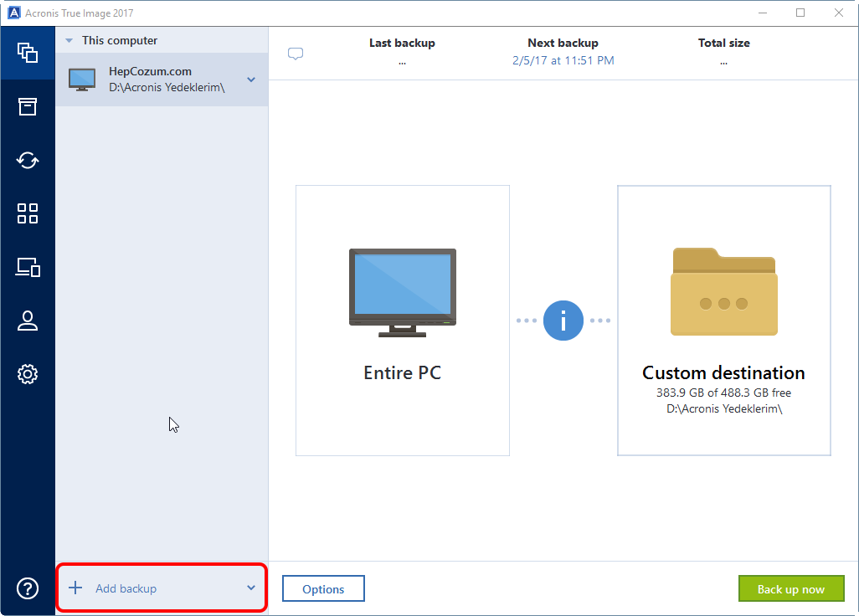Viewport: 859px width, 616px height.
Task: Maximize the Acronis True Image window
Action: 800,13
